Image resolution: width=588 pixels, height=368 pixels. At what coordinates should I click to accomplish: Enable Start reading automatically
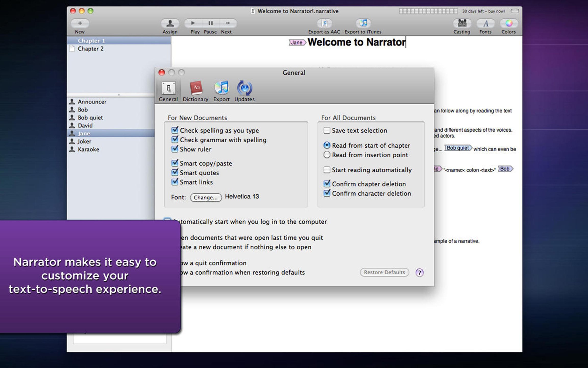[327, 170]
